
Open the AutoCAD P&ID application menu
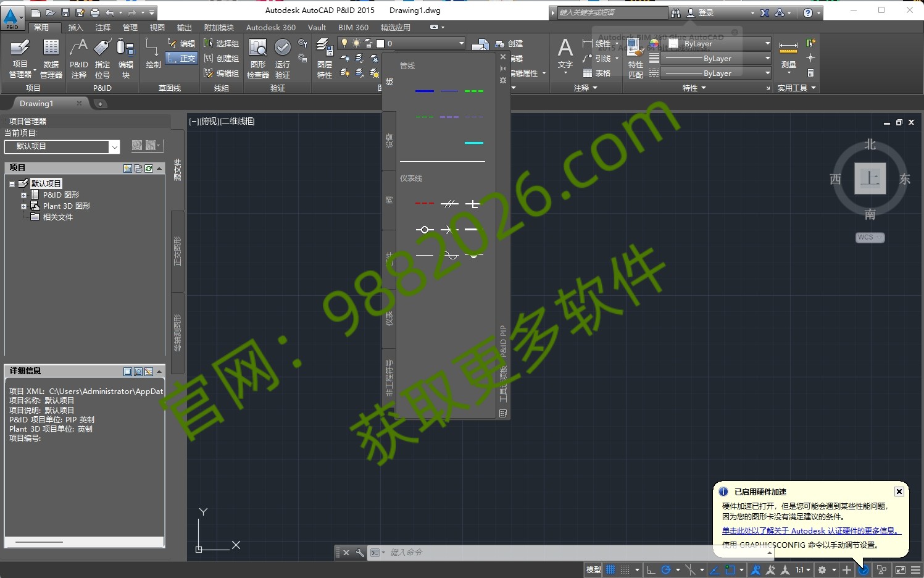click(x=12, y=17)
